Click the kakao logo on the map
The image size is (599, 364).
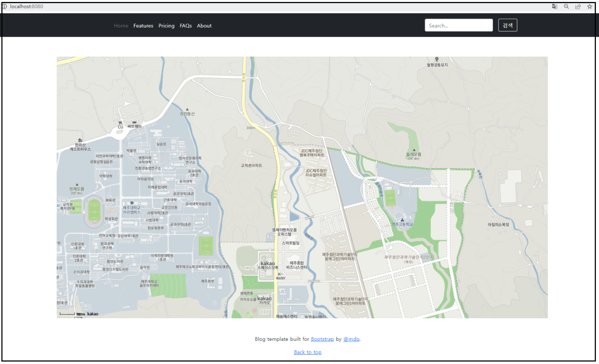(93, 314)
